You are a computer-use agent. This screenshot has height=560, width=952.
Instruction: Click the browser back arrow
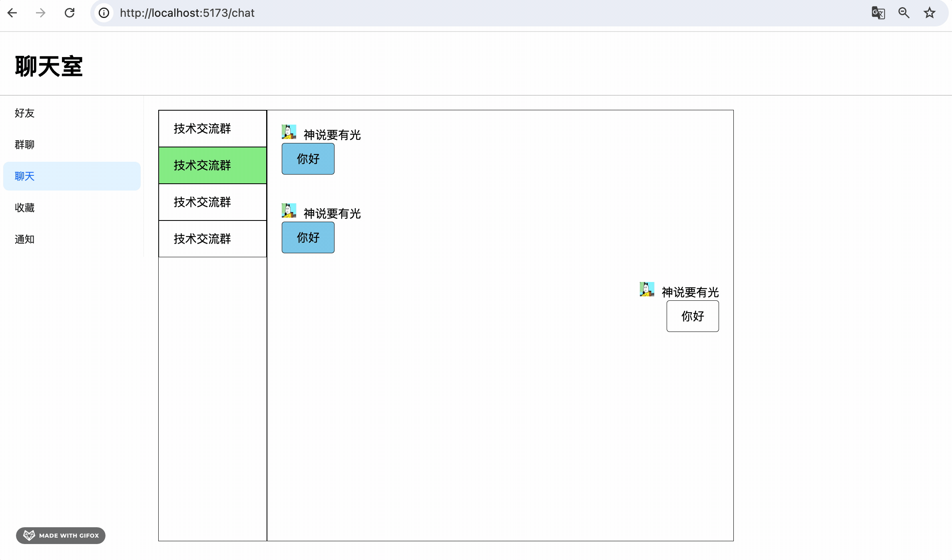[x=12, y=13]
